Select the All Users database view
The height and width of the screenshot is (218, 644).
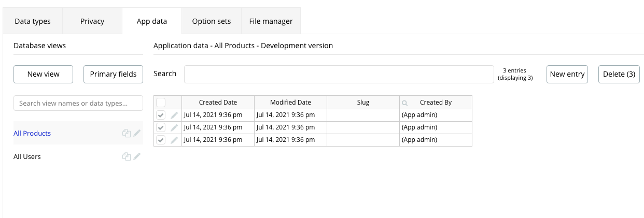tap(27, 156)
